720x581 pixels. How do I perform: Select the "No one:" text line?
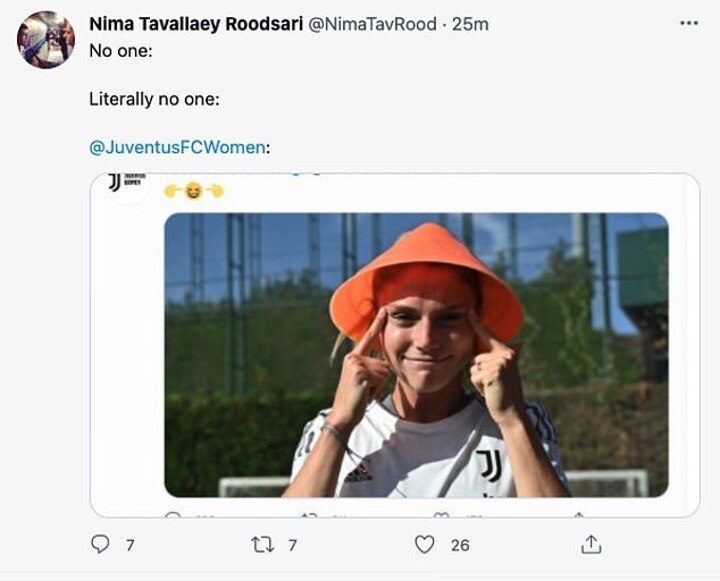pyautogui.click(x=118, y=48)
